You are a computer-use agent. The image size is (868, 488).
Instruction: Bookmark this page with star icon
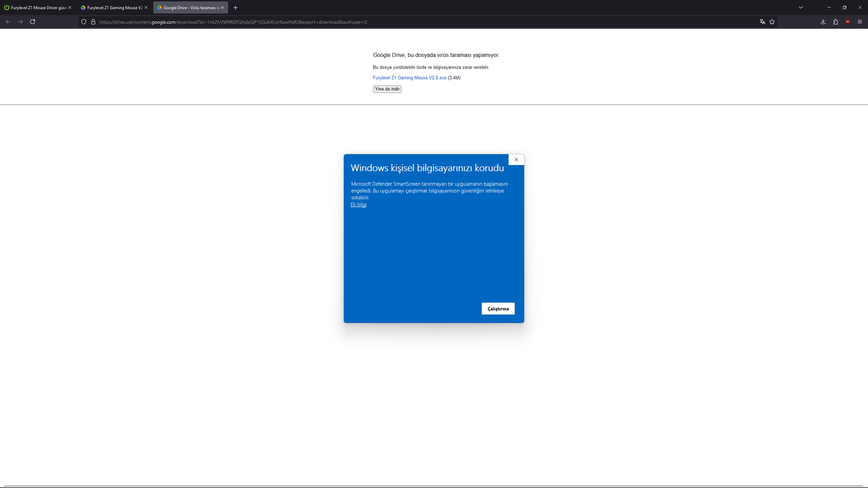point(772,22)
